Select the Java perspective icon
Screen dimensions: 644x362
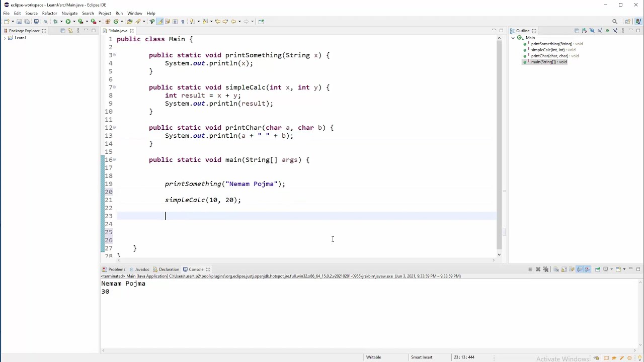click(x=638, y=21)
